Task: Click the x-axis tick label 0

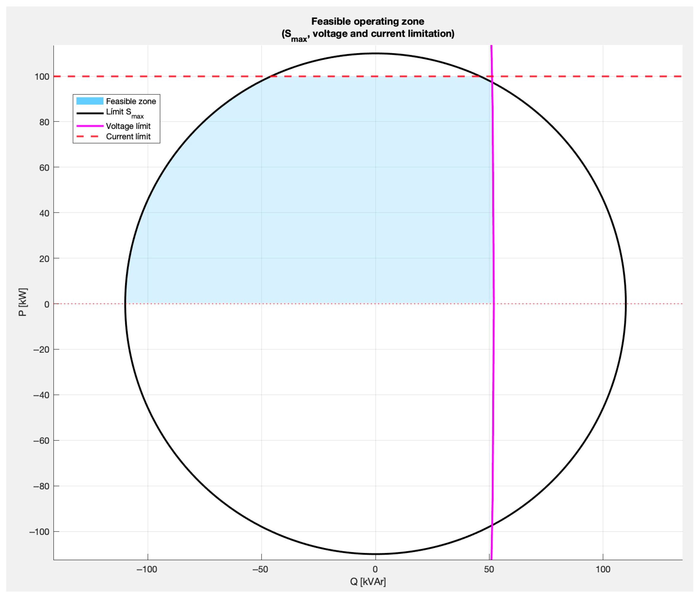Action: pos(375,569)
